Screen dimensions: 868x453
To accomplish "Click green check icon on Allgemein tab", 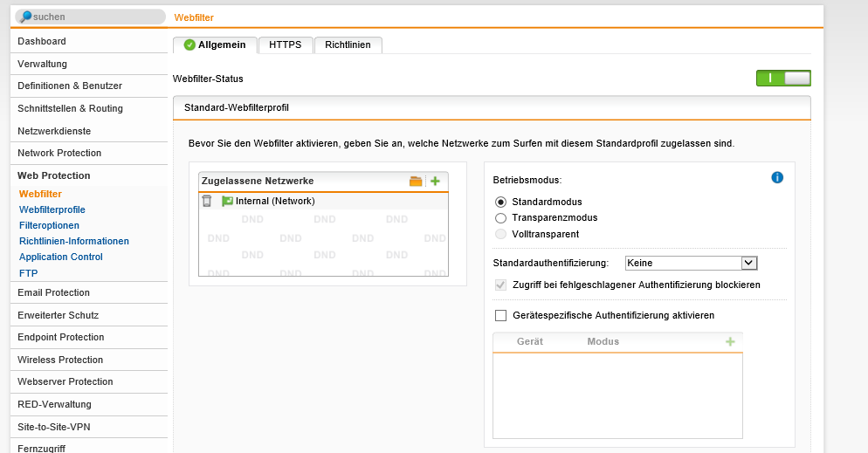I will (x=189, y=45).
